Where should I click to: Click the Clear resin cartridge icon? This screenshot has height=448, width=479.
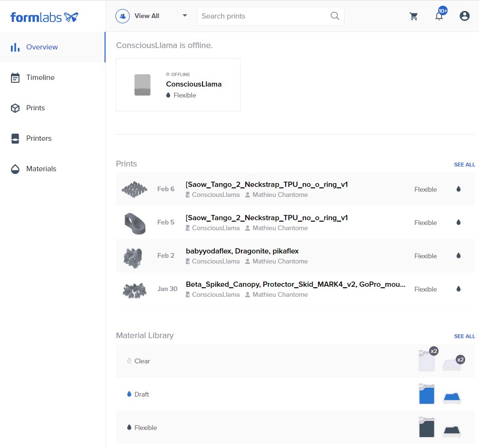click(x=426, y=360)
